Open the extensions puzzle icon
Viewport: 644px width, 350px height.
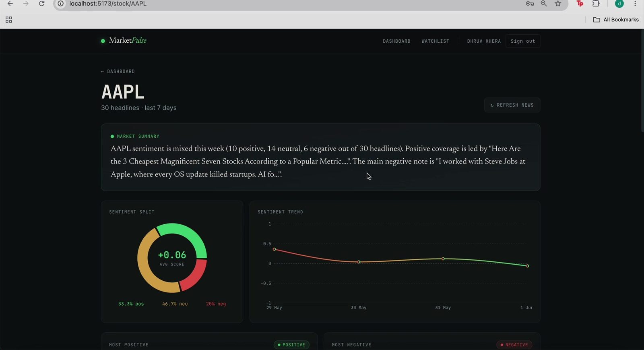596,4
